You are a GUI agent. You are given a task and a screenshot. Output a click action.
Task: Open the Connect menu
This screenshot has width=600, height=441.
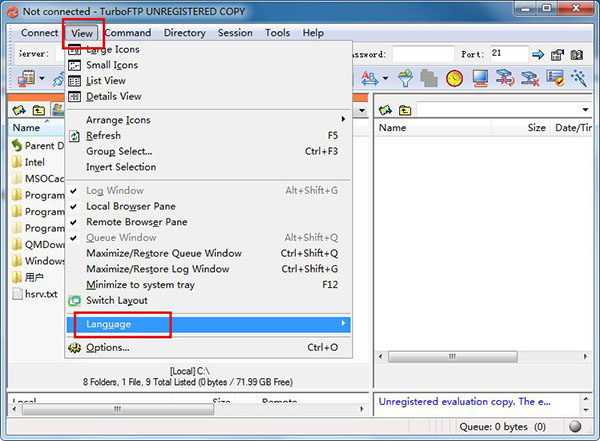[x=39, y=33]
